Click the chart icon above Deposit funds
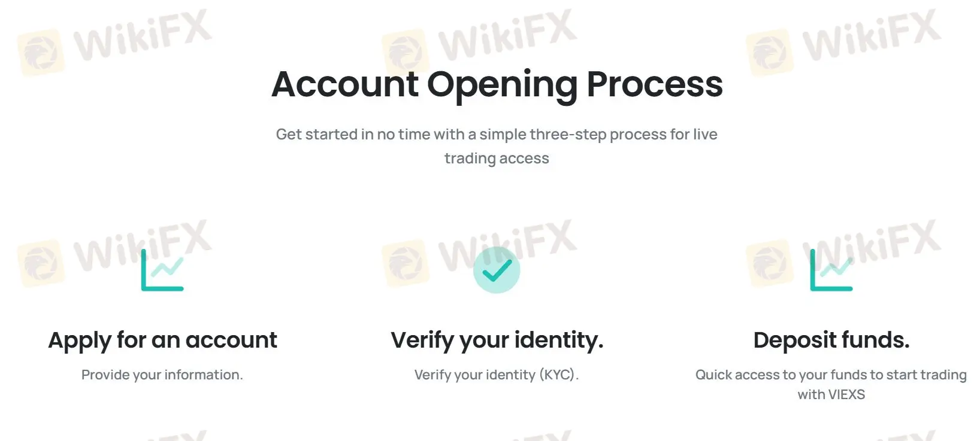The width and height of the screenshot is (980, 441). pos(831,270)
